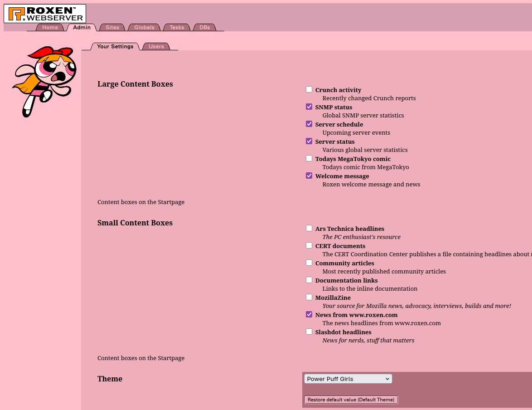Click 'Links to the inline documentation' text
Image resolution: width=532 pixels, height=410 pixels.
pos(370,289)
